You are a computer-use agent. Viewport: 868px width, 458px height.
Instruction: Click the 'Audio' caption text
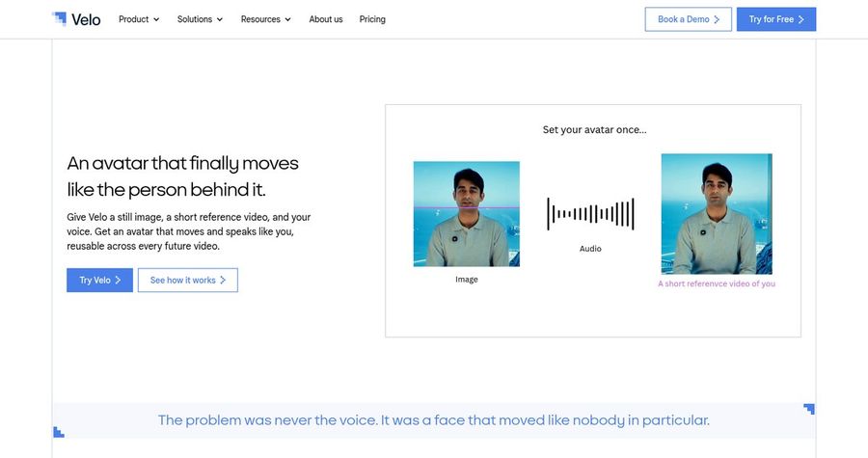(x=590, y=249)
